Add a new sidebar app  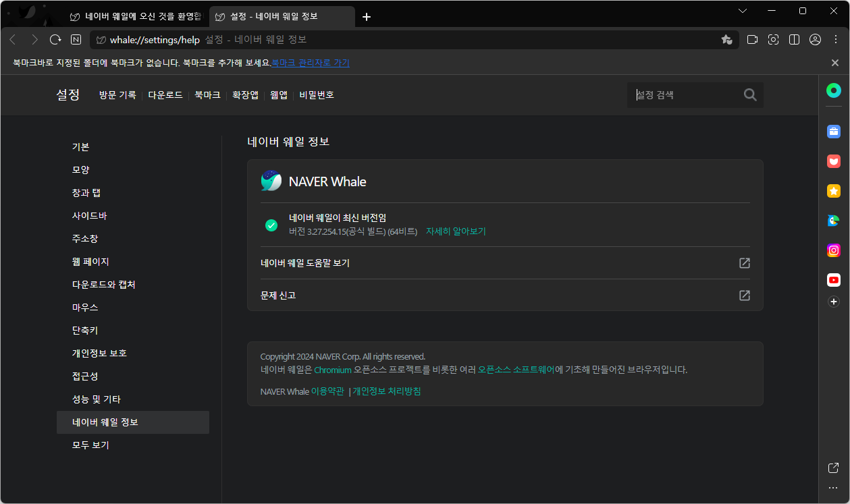pos(834,302)
